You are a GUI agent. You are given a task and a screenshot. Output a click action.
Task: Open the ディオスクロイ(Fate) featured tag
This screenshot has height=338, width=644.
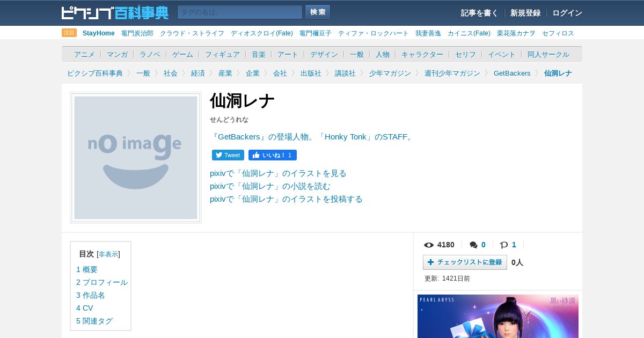point(262,33)
